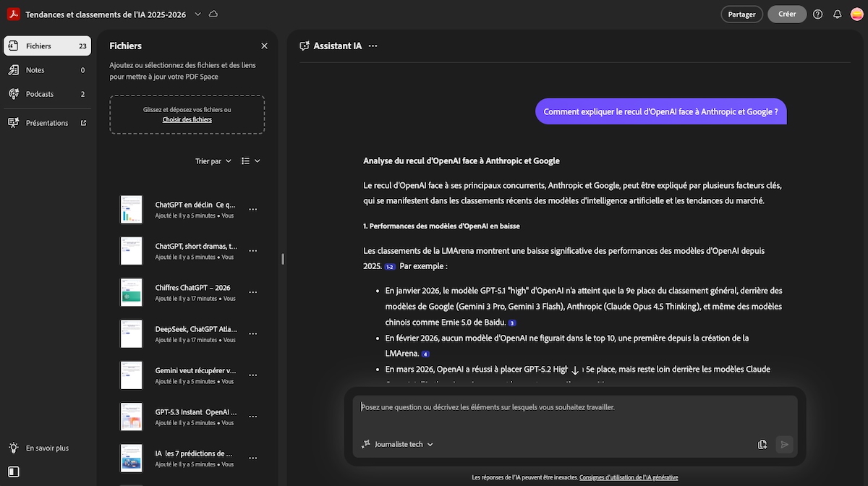This screenshot has width=868, height=486.
Task: Click the cloud sync status icon
Action: point(213,14)
